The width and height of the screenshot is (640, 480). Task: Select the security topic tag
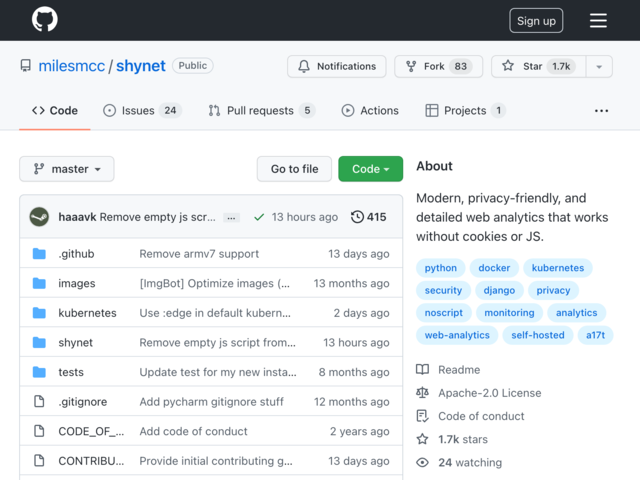(443, 291)
